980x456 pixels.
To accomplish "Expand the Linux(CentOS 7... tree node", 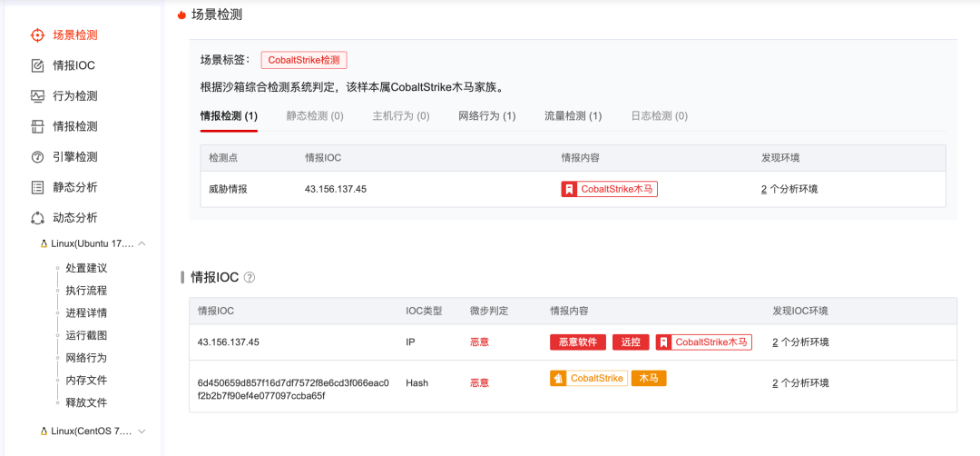I will 142,431.
